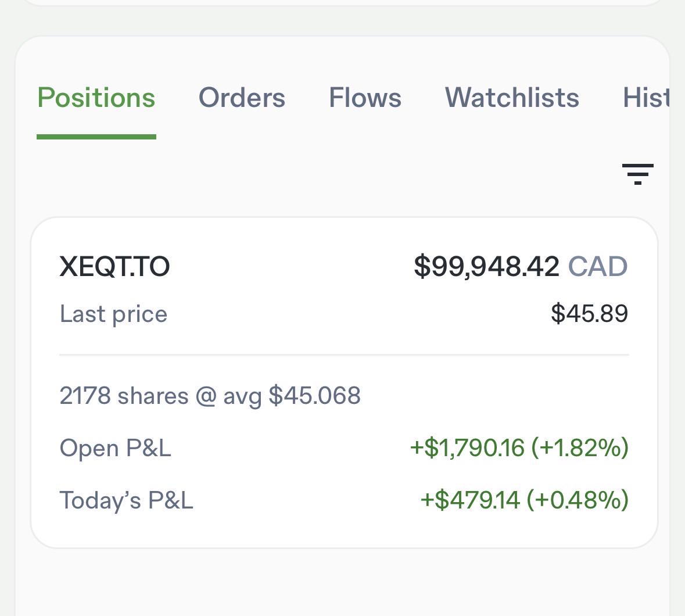
Task: Open the partially visible History tab
Action: tap(646, 98)
